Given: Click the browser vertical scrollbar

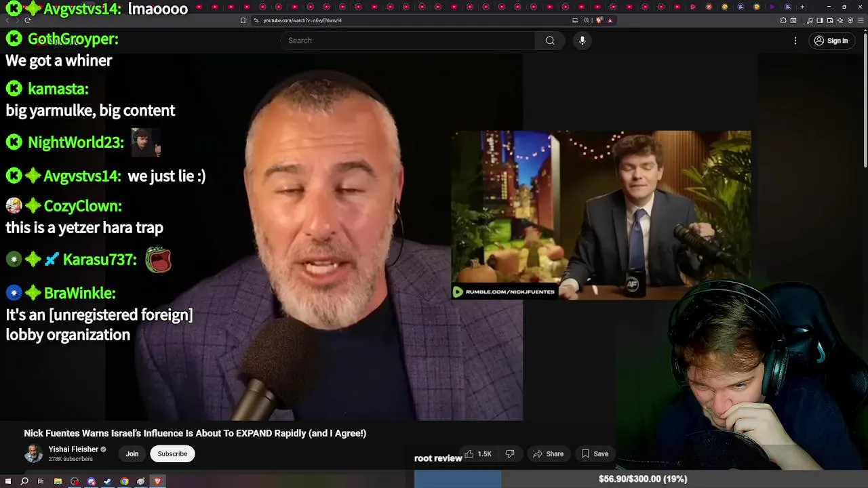Looking at the screenshot, I should point(865,102).
